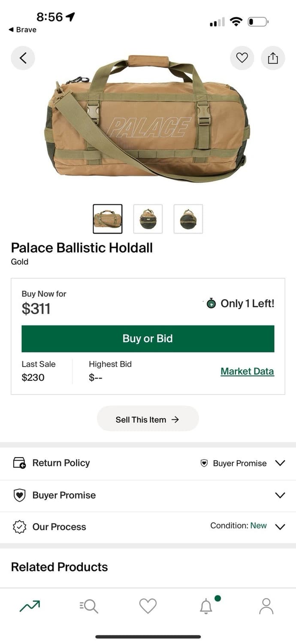
Task: View second bag side-view thumbnail
Action: click(x=148, y=219)
